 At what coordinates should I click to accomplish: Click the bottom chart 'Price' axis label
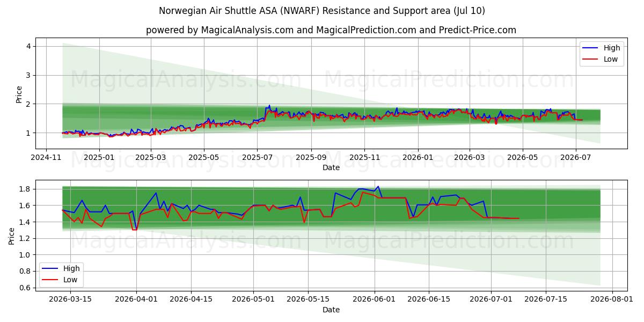[x=12, y=236]
